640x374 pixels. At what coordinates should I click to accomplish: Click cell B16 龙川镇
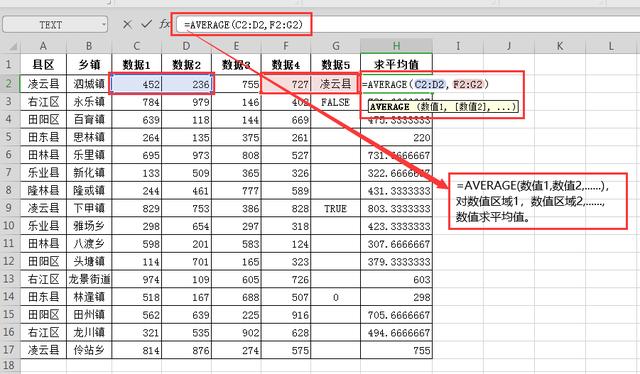(89, 332)
